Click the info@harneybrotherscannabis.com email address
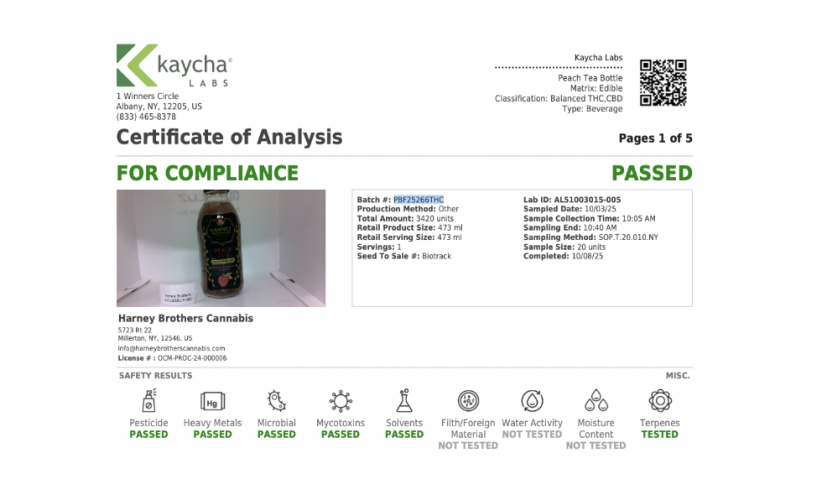This screenshot has width=822, height=500. (x=171, y=348)
